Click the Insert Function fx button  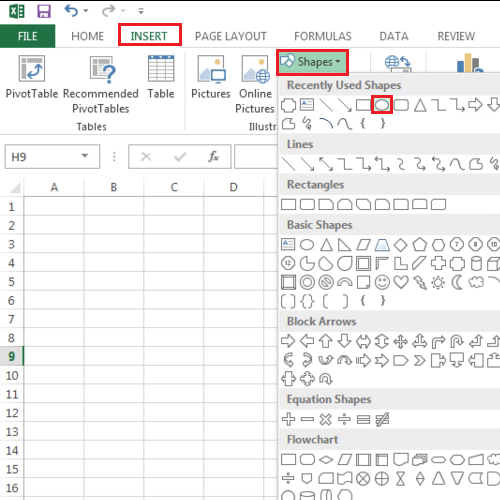click(213, 156)
